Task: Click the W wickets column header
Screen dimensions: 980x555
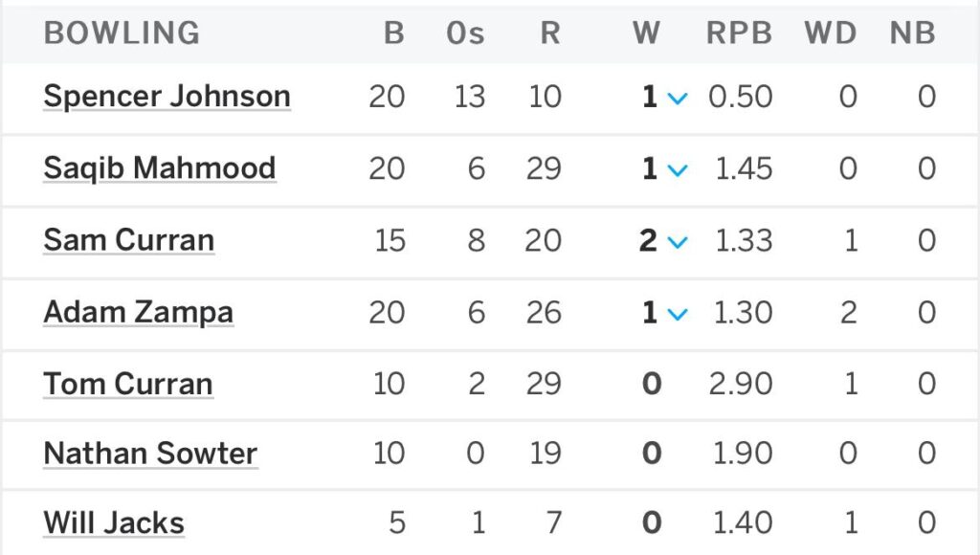Action: coord(646,33)
